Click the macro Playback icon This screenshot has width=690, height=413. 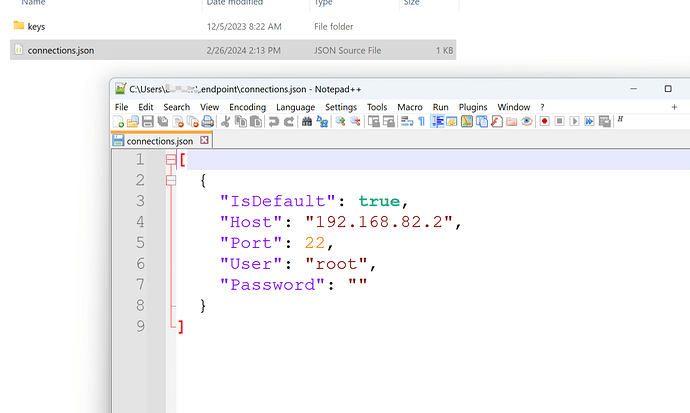click(574, 121)
